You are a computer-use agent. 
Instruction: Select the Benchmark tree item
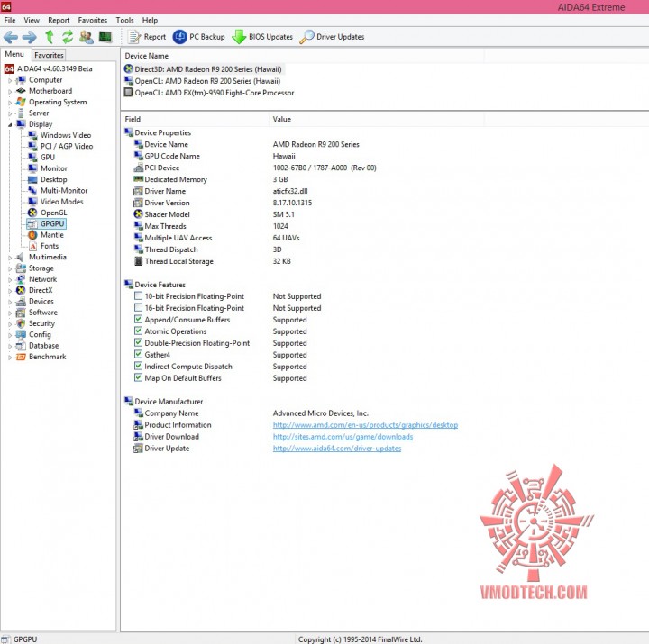click(47, 357)
